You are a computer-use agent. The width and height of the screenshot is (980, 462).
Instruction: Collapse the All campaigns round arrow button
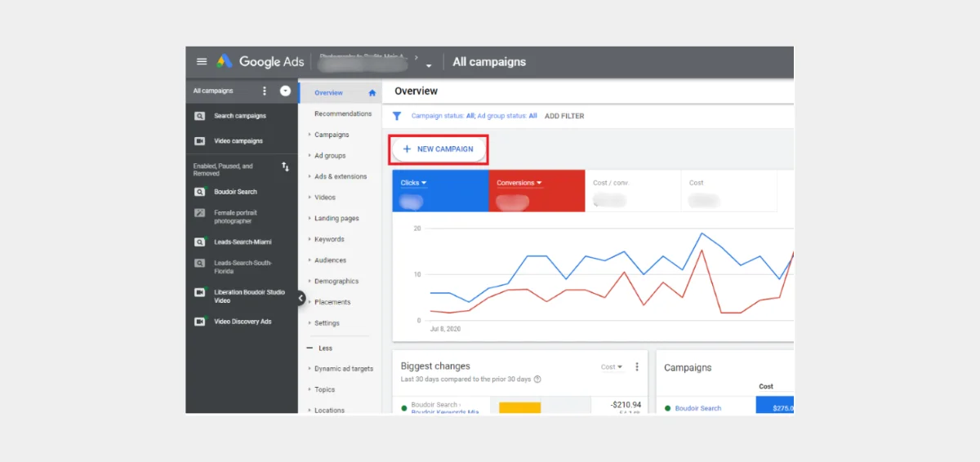click(x=285, y=91)
